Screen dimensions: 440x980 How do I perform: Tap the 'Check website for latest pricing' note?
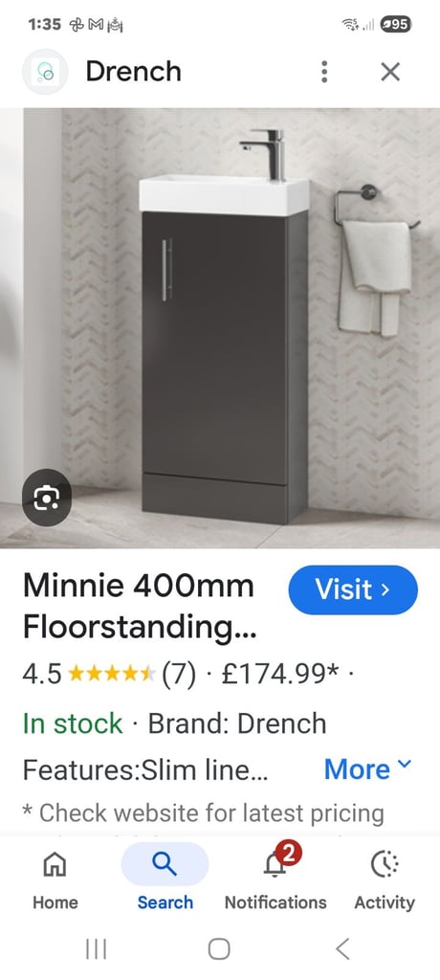pos(203,813)
